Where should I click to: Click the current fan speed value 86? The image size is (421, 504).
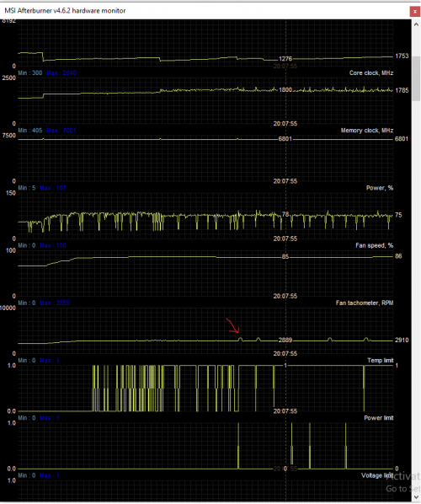(x=398, y=256)
